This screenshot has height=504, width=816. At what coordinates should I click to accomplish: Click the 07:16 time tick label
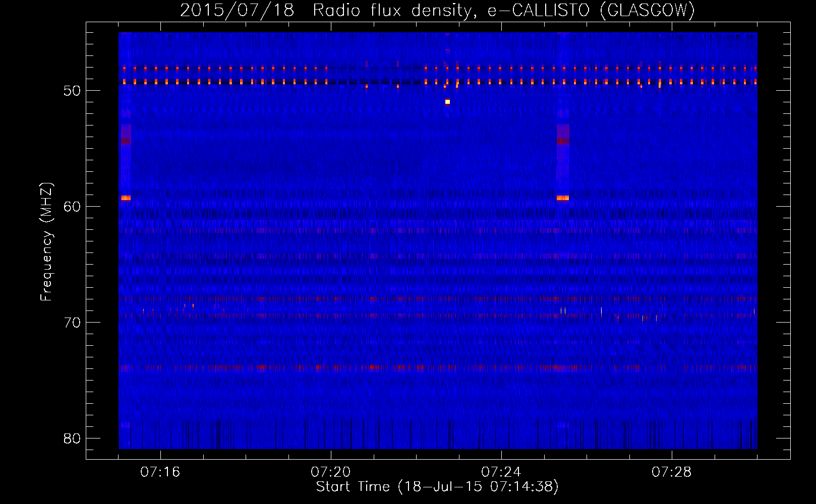coord(160,472)
